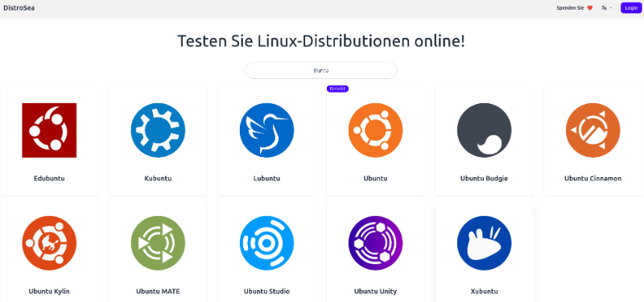Click the Ubuntu Budgie name label
This screenshot has height=302, width=644.
pos(485,178)
